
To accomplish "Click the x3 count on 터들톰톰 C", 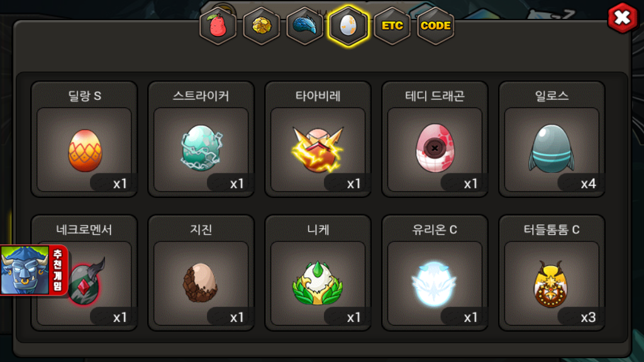I will point(588,317).
